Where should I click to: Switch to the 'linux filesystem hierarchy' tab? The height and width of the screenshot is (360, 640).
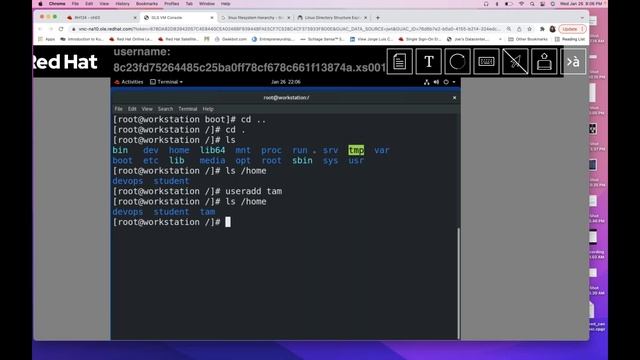[255, 18]
